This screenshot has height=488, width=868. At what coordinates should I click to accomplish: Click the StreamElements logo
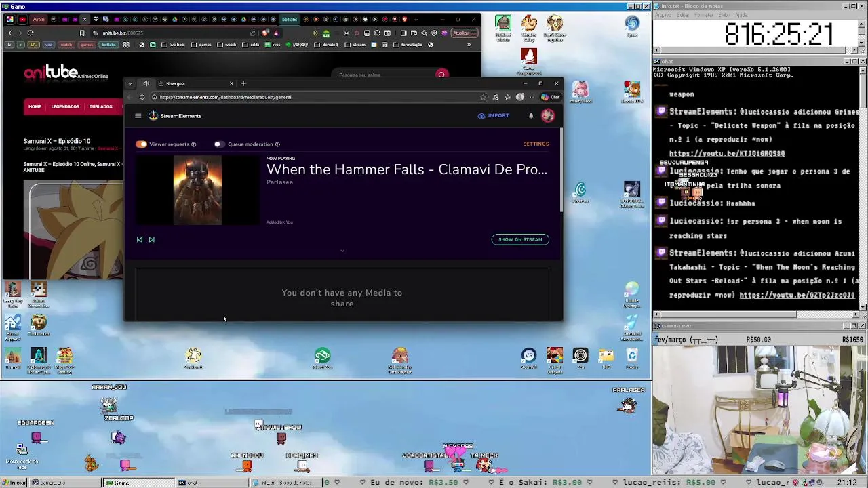(176, 116)
